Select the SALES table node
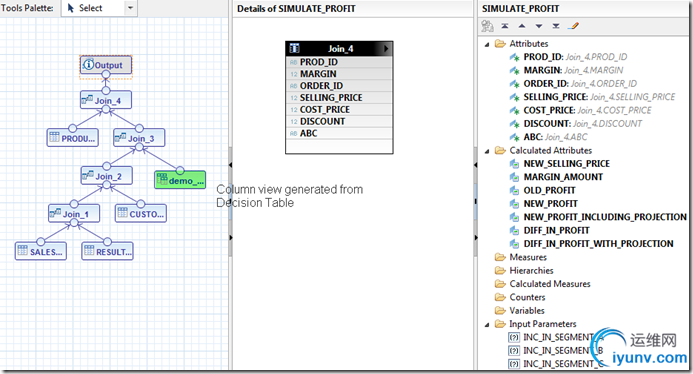This screenshot has height=374, width=693. click(x=41, y=252)
